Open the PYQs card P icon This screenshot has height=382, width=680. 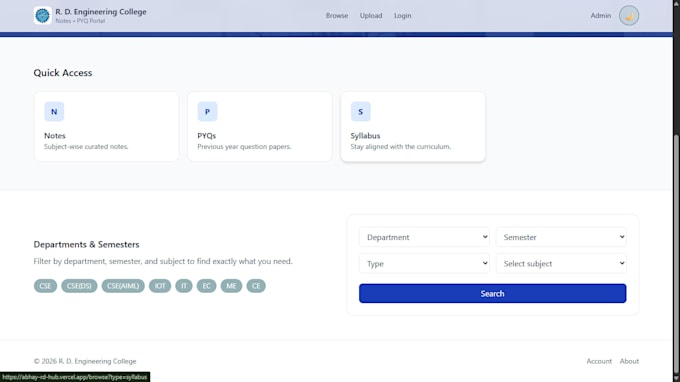tap(207, 111)
